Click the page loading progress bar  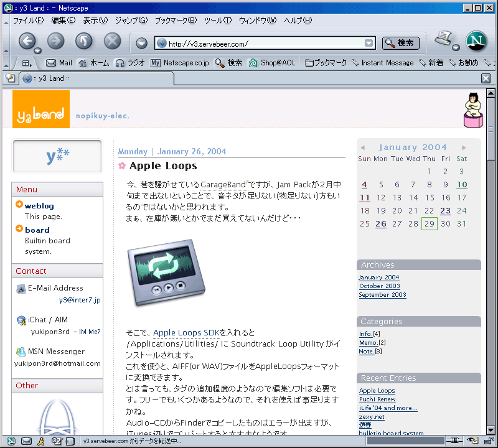pyautogui.click(x=405, y=441)
